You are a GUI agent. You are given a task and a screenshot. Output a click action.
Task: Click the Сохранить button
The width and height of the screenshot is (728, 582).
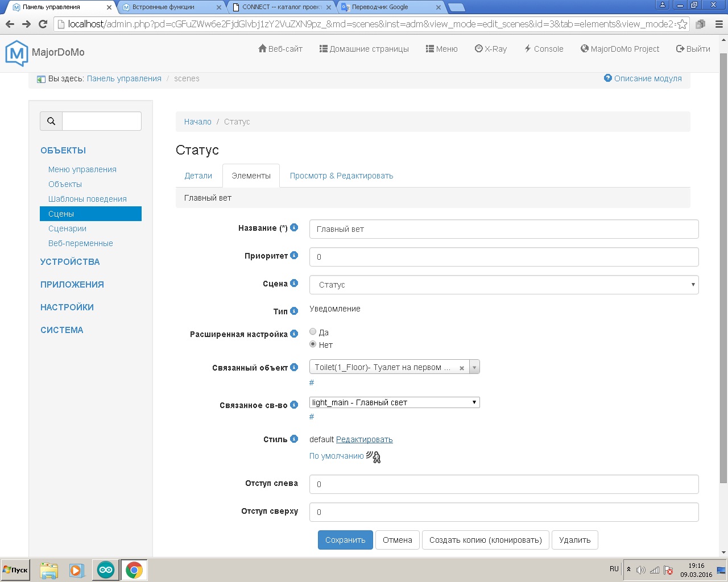click(x=345, y=540)
